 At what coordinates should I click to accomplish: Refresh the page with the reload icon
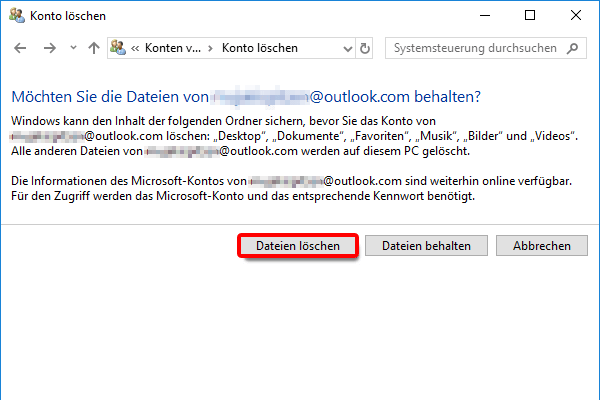(365, 48)
